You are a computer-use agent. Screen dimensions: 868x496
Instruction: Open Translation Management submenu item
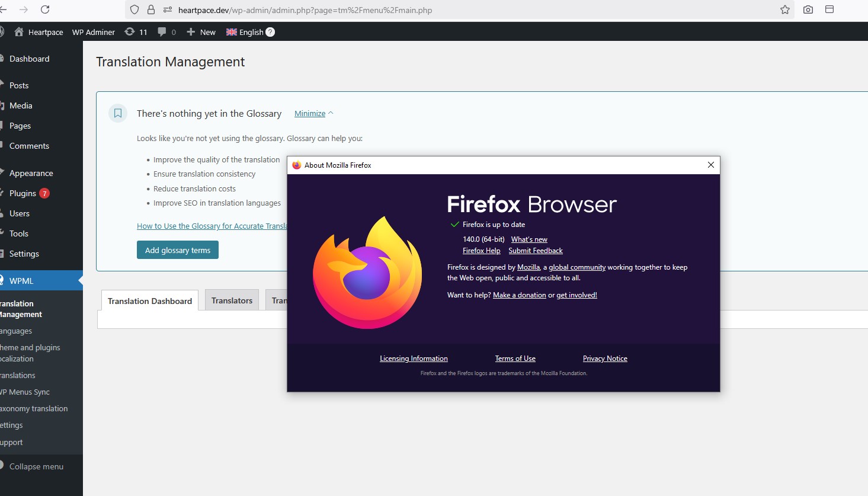(21, 309)
